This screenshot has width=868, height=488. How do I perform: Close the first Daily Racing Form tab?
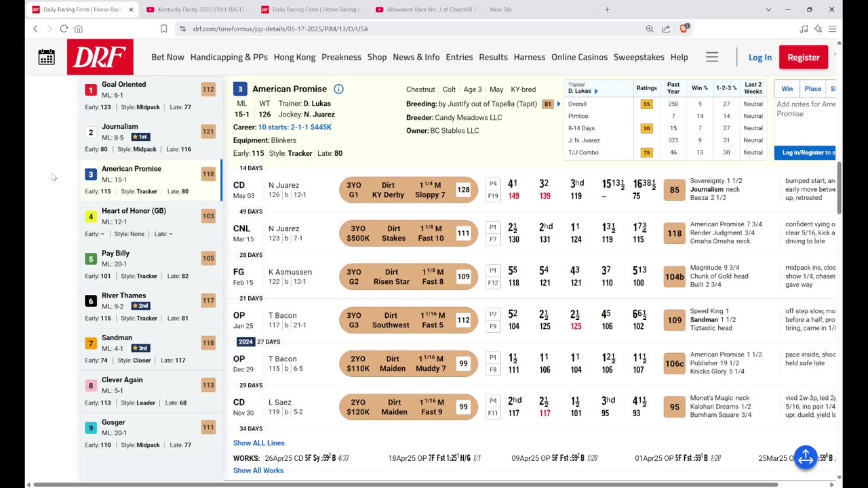131,9
